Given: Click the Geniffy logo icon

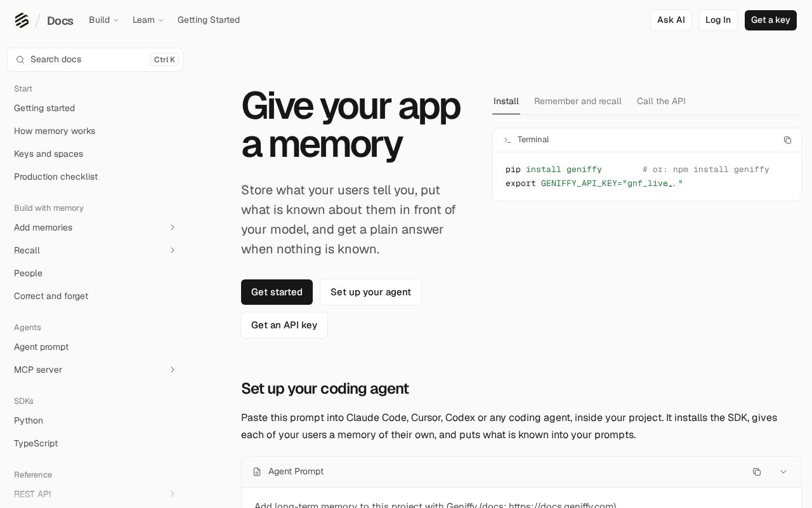Looking at the screenshot, I should tap(22, 20).
